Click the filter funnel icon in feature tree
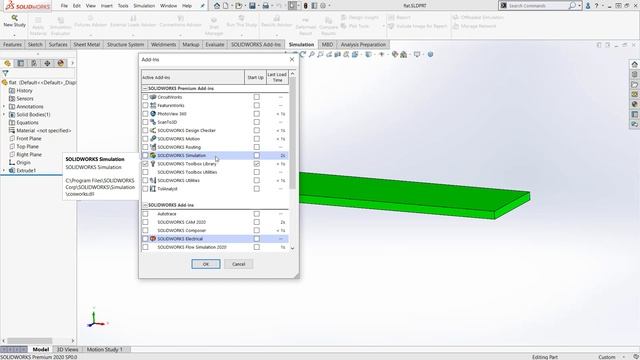This screenshot has height=360, width=640. pos(5,73)
